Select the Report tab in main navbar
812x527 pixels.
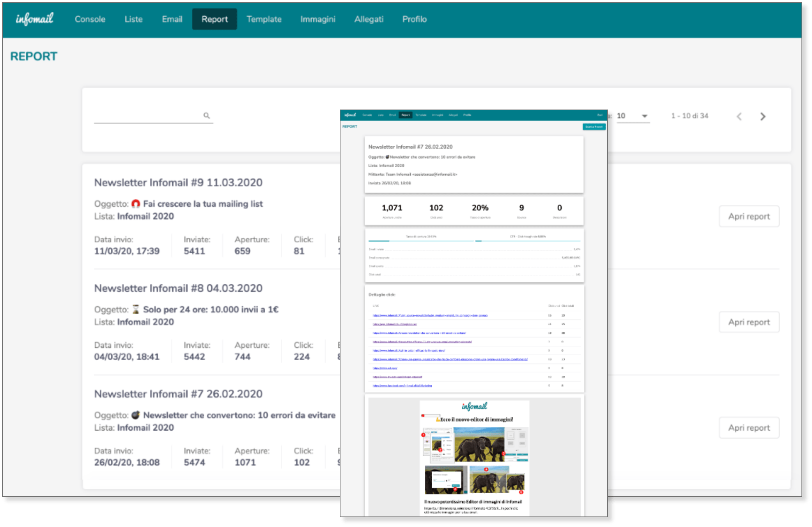pos(215,19)
